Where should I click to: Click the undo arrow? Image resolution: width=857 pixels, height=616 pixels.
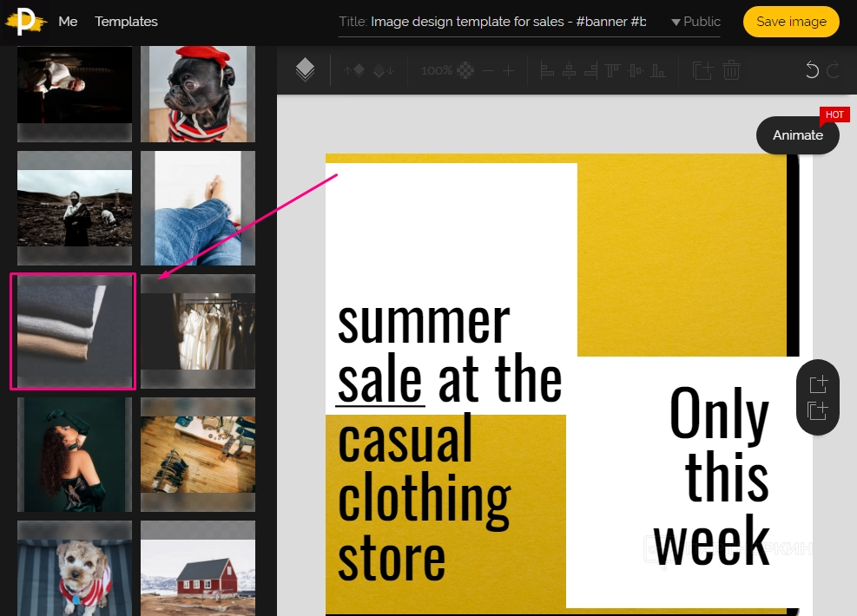(812, 70)
